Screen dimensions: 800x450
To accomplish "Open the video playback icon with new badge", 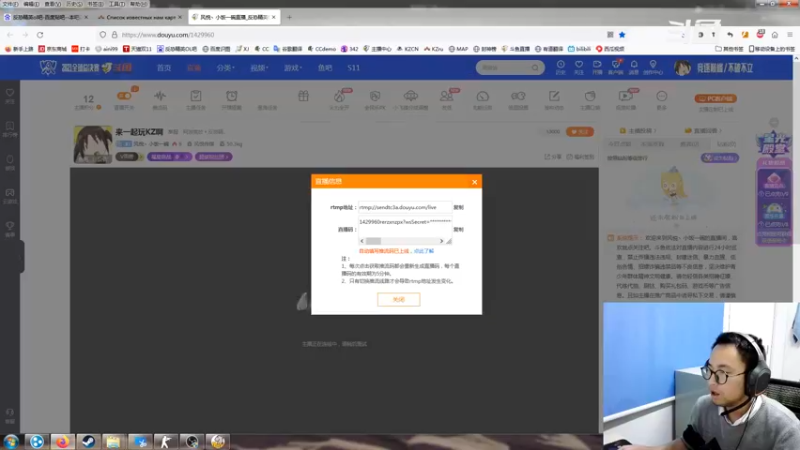I will coord(626,96).
